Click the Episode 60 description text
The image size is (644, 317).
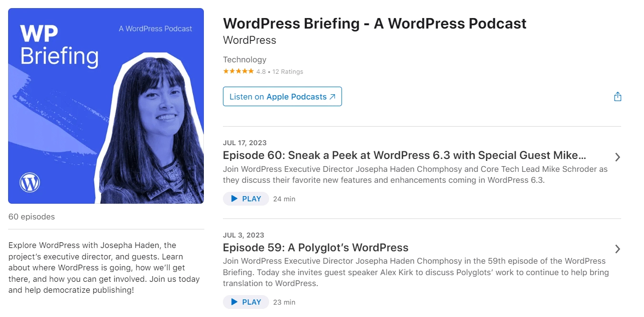414,175
